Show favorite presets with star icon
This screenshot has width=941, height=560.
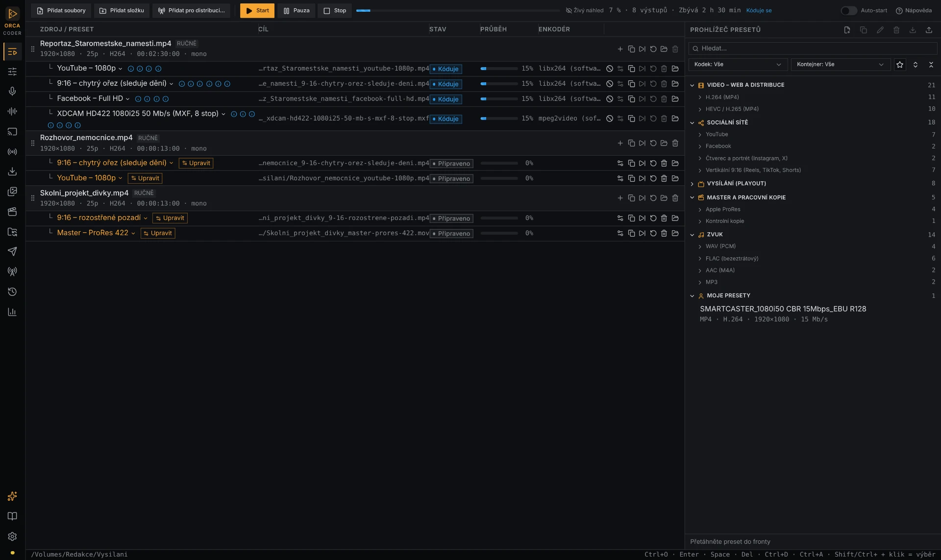pyautogui.click(x=900, y=65)
